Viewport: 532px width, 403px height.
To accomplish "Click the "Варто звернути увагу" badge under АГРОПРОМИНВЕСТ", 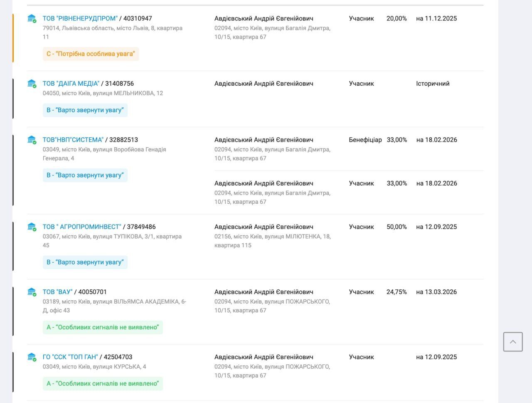I will point(85,262).
